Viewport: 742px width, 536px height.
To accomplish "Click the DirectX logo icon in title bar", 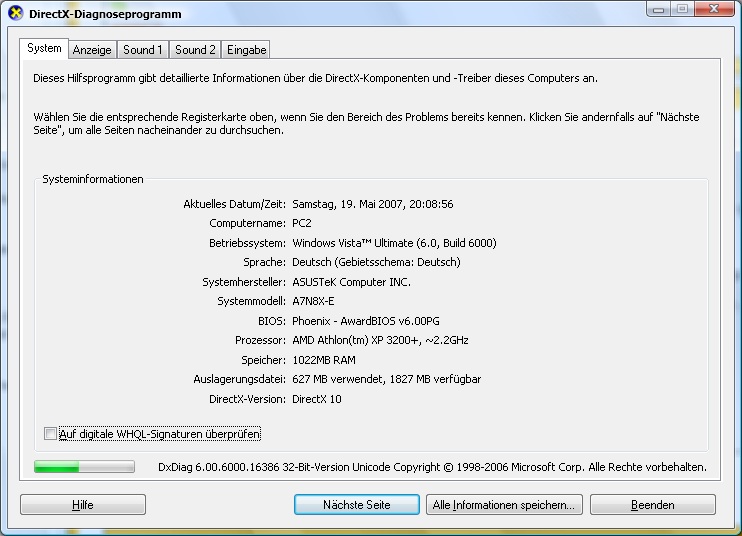I will [x=16, y=13].
